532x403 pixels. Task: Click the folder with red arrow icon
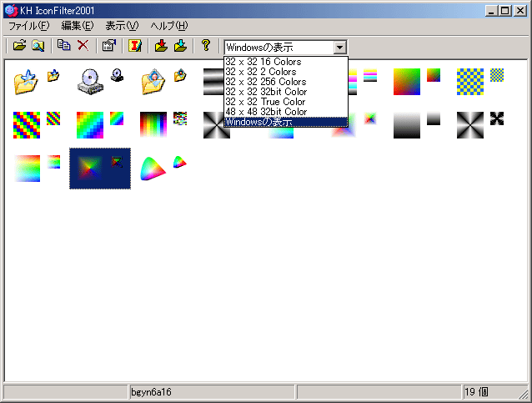coord(161,46)
